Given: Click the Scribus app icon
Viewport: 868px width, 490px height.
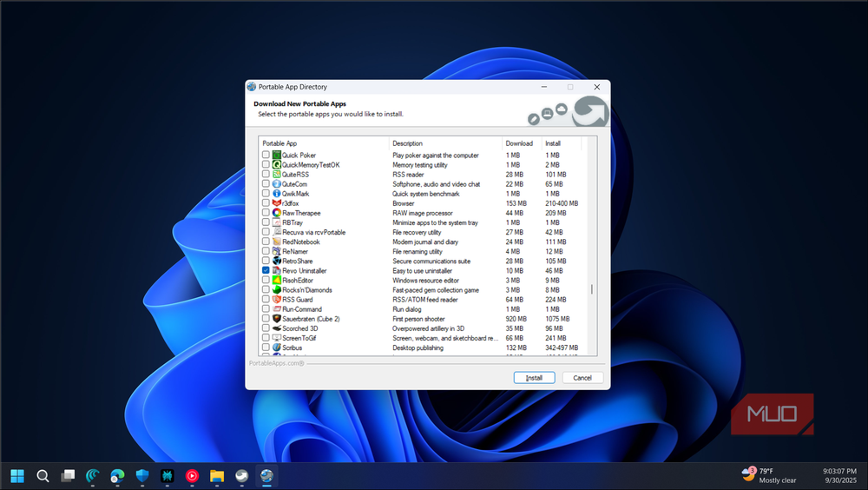Looking at the screenshot, I should 276,348.
